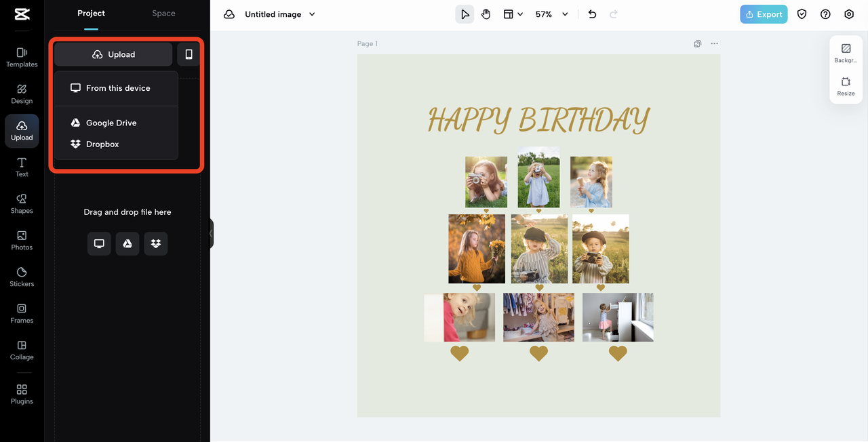Click the Page 1 label
The height and width of the screenshot is (442, 868).
pos(368,43)
